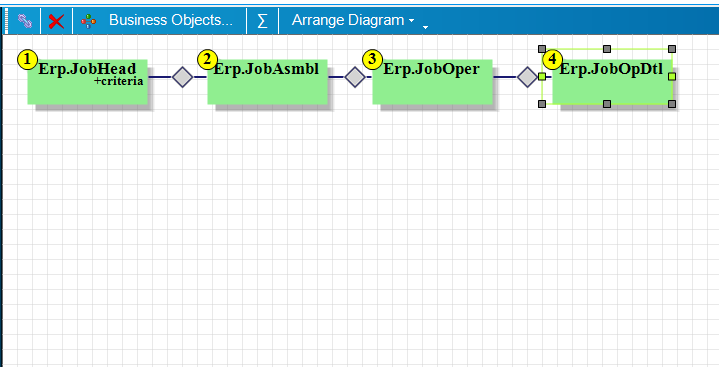Click top-right resize handle of Erp.JobOpDtl
Screen dimensions: 719x367
(x=672, y=49)
